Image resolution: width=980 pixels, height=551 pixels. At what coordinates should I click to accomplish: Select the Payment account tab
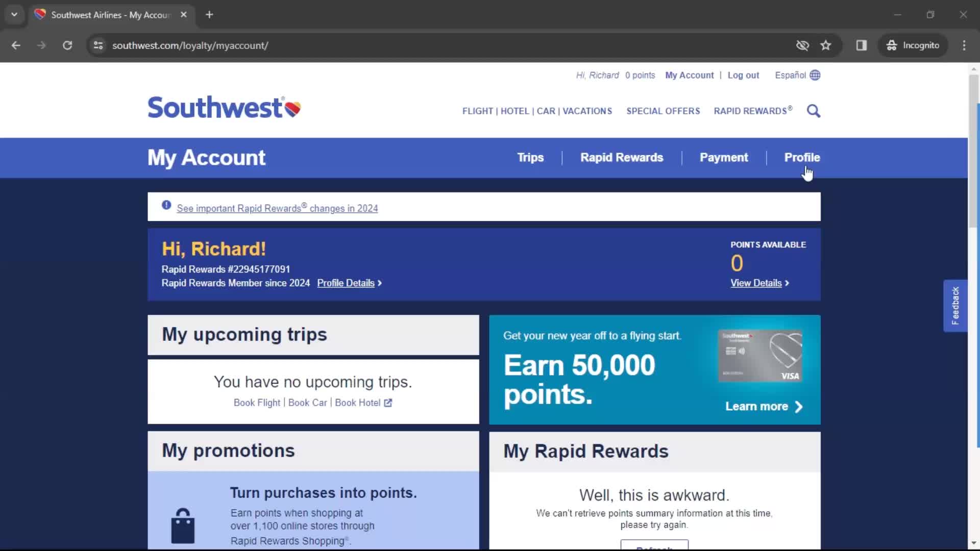click(x=724, y=157)
